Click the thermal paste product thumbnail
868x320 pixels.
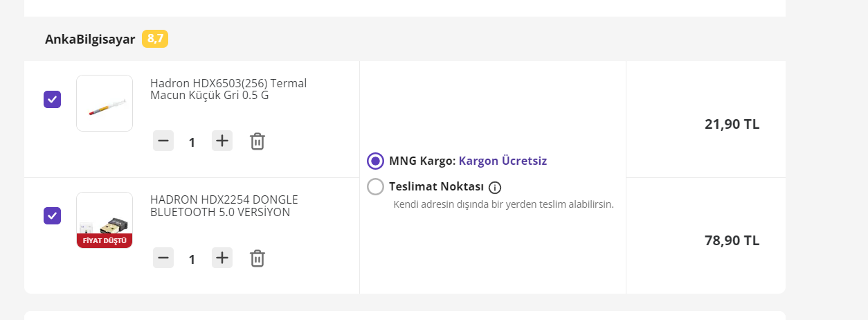105,103
